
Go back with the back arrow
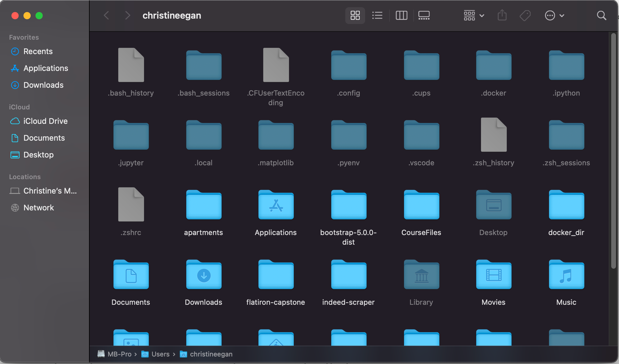pyautogui.click(x=106, y=15)
